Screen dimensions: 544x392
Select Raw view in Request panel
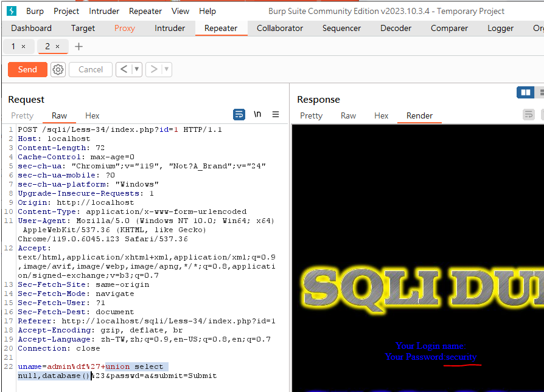click(x=59, y=115)
